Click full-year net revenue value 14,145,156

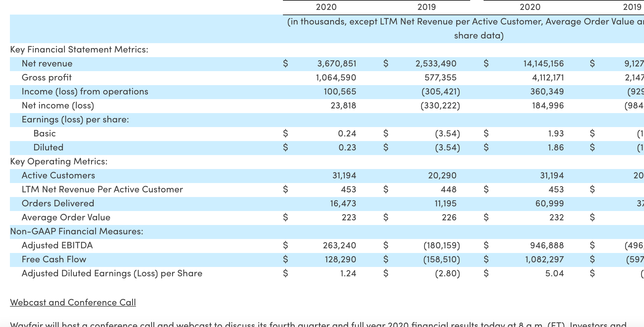pyautogui.click(x=543, y=64)
